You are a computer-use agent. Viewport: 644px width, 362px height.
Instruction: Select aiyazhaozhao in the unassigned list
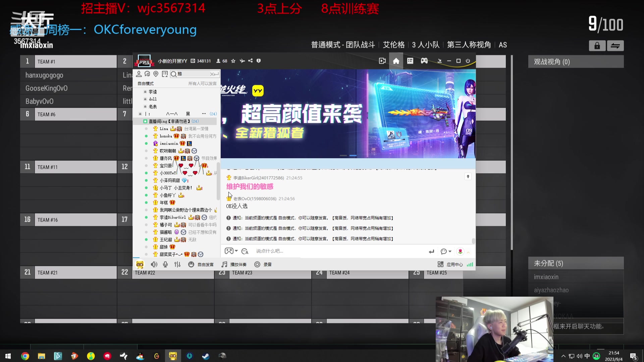576,290
